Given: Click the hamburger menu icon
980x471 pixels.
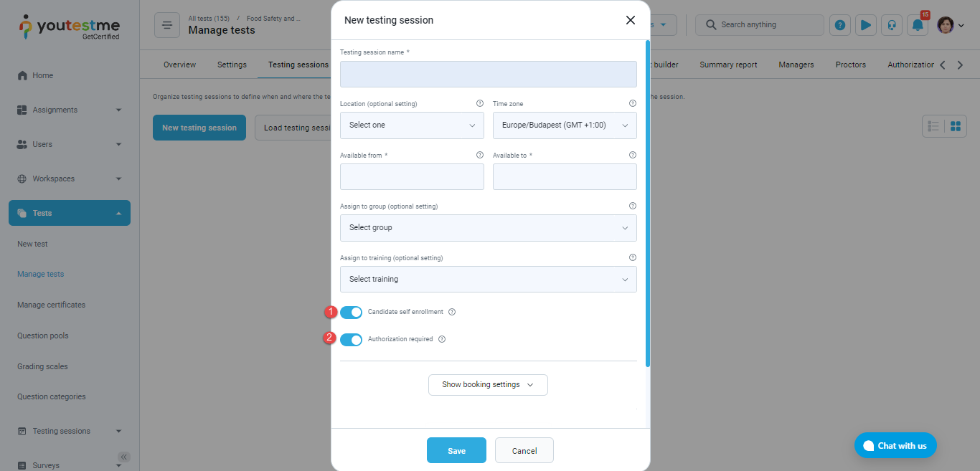Looking at the screenshot, I should coord(167,25).
